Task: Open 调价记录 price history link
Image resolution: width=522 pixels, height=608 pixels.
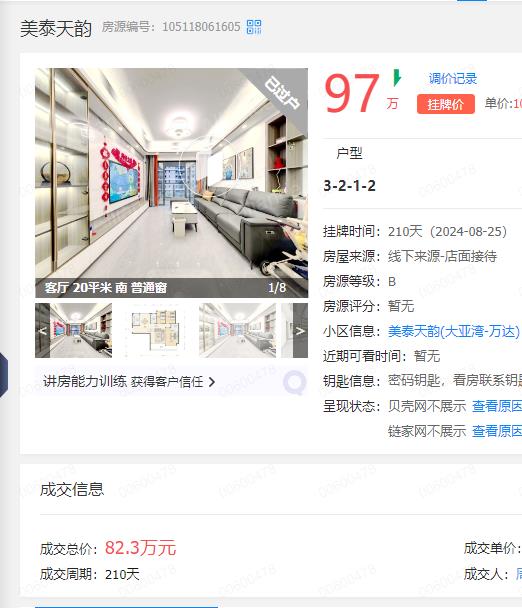Action: (x=453, y=79)
